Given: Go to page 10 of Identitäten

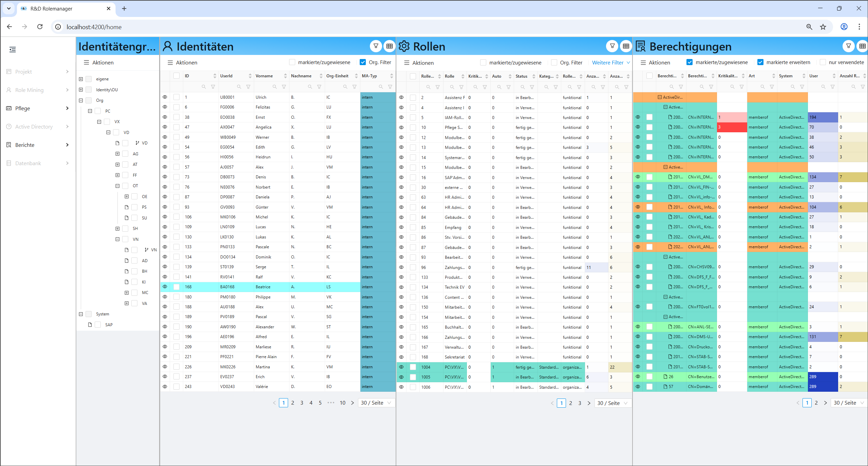Looking at the screenshot, I should [x=342, y=403].
